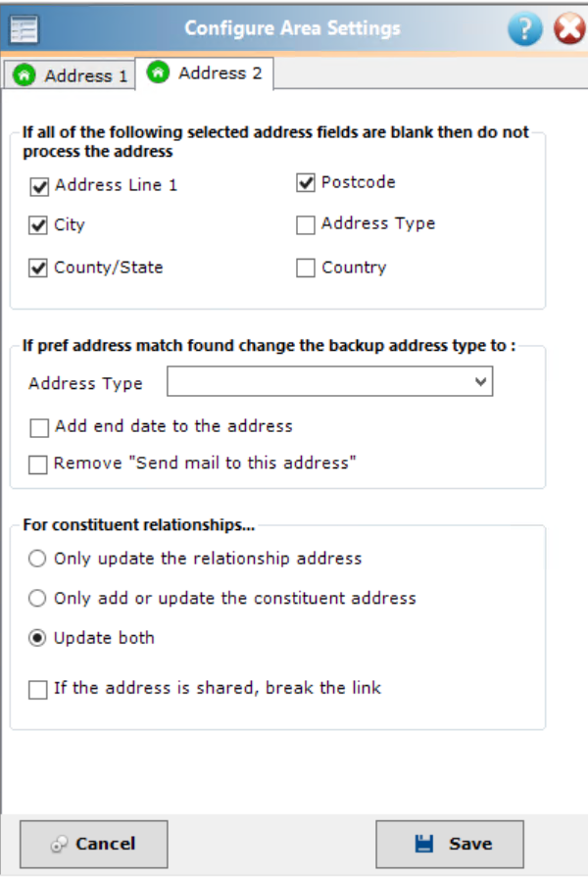Click the green home icon on Address 2 tab
The image size is (588, 877).
[158, 73]
